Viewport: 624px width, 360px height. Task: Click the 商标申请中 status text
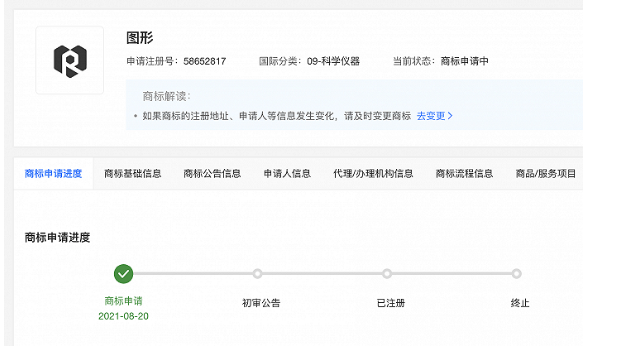[x=464, y=61]
